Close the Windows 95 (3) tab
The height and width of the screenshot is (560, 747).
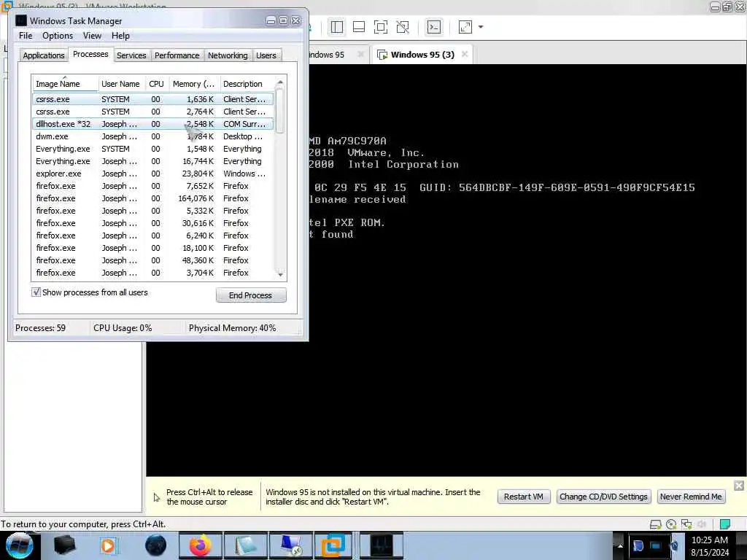tap(465, 54)
